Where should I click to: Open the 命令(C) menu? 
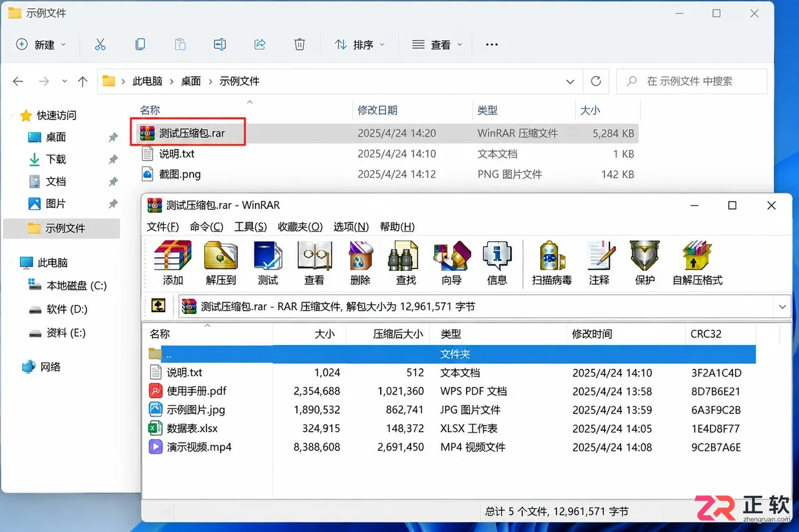click(207, 227)
